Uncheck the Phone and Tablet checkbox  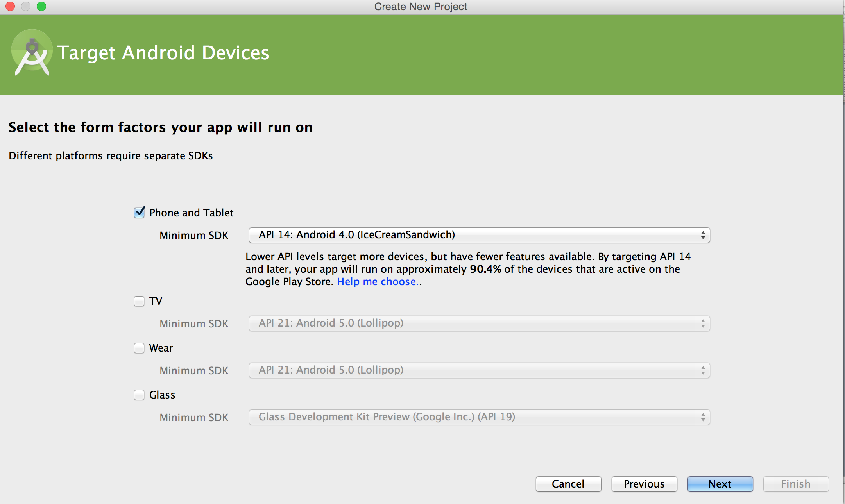tap(139, 213)
